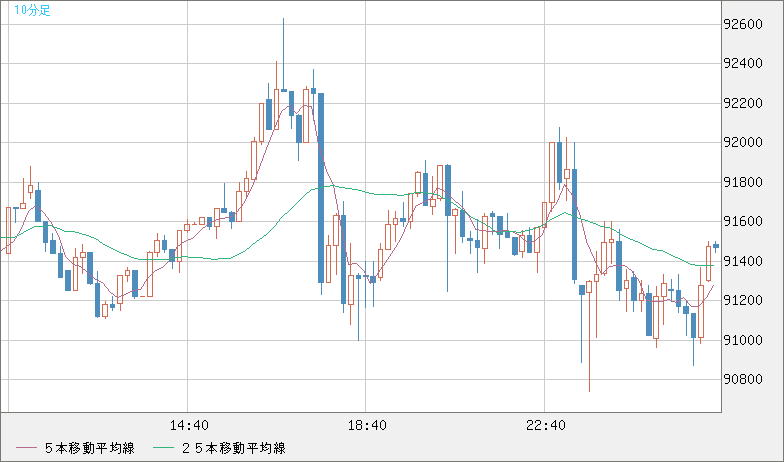Select the 91400 price axis label

tap(742, 261)
